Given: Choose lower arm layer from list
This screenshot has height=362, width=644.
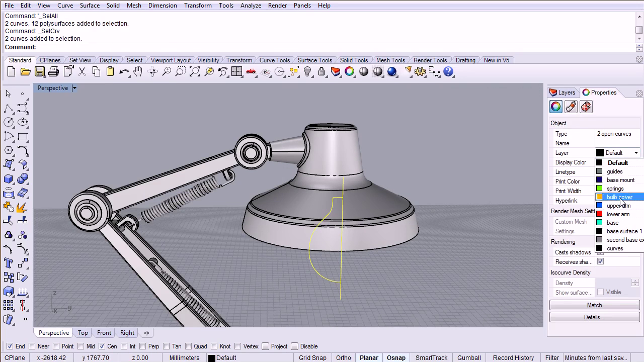Looking at the screenshot, I should pyautogui.click(x=619, y=214).
